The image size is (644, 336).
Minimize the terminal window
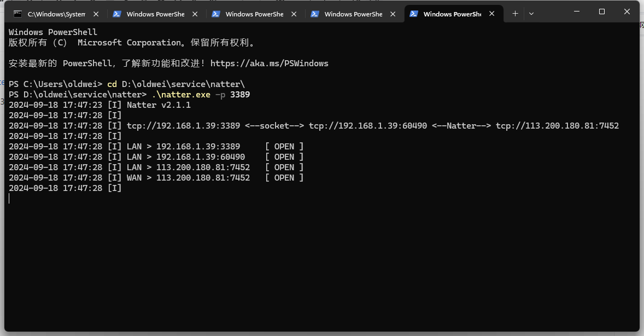(x=577, y=11)
